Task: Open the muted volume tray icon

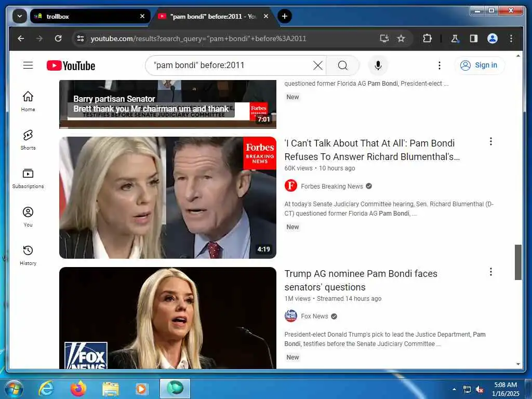Action: [480, 390]
